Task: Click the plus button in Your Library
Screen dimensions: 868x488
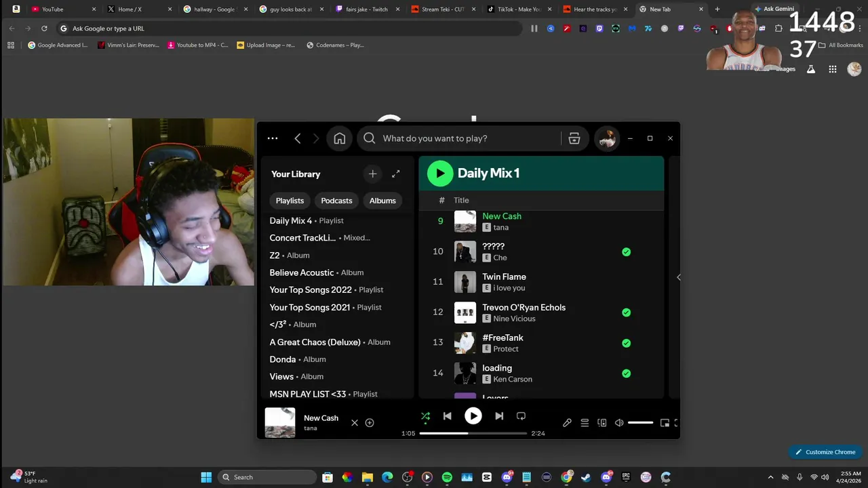Action: click(372, 174)
